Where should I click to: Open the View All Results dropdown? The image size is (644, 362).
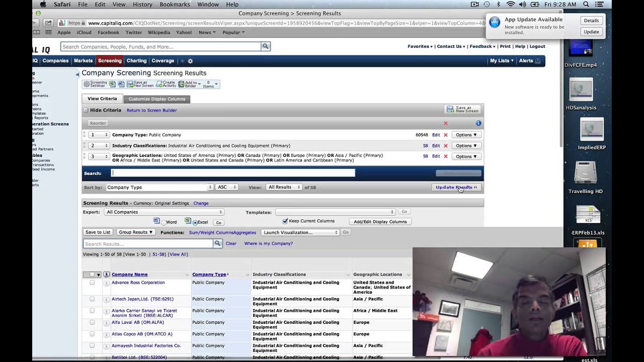[x=284, y=187]
